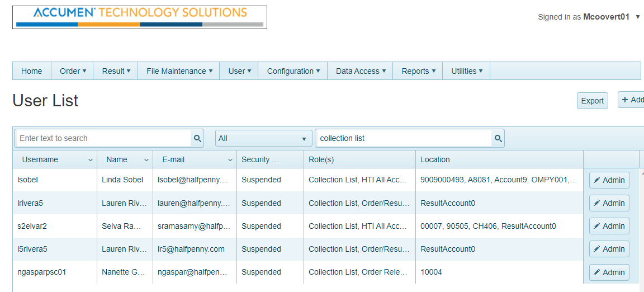This screenshot has width=644, height=292.
Task: Open the Reports menu
Action: (418, 71)
